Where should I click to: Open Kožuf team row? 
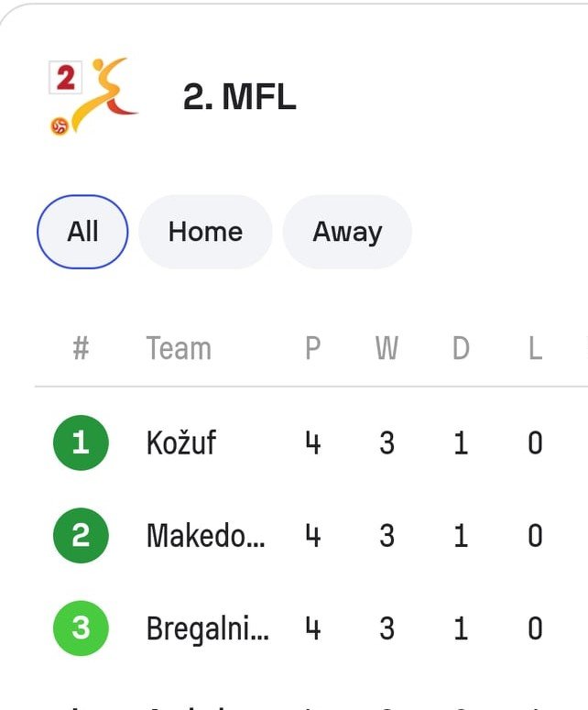181,443
